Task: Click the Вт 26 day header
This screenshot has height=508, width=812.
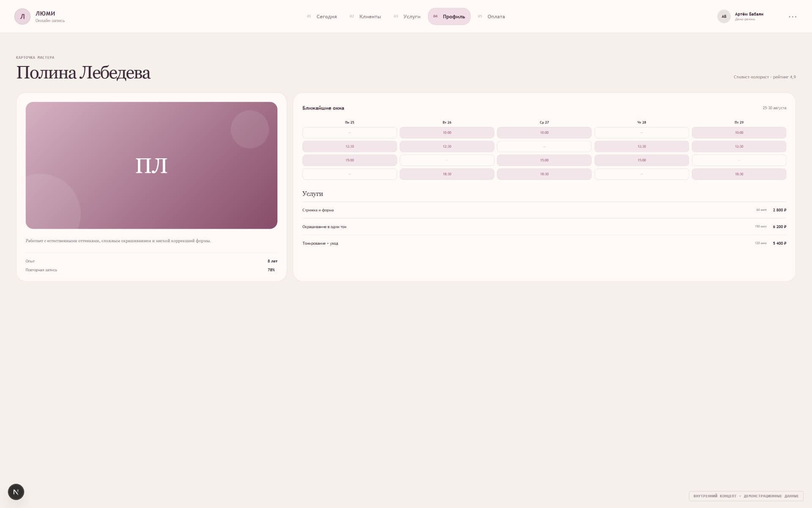Action: (447, 122)
